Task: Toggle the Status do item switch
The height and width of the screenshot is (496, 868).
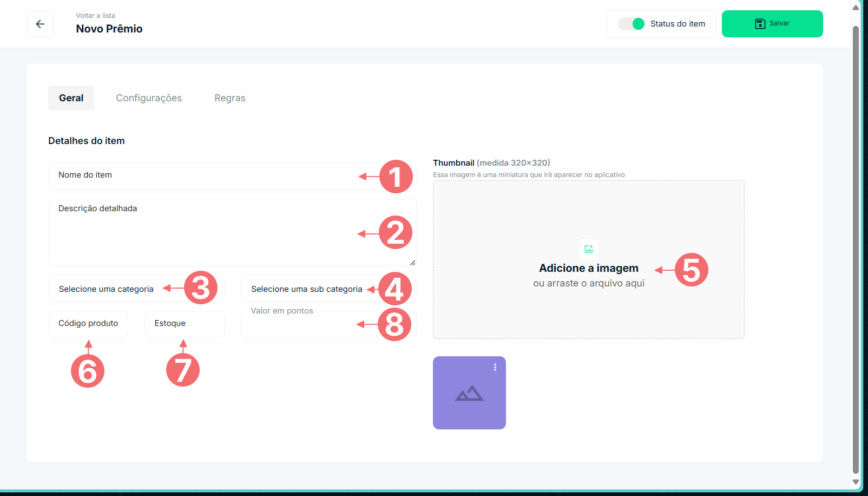Action: tap(632, 24)
